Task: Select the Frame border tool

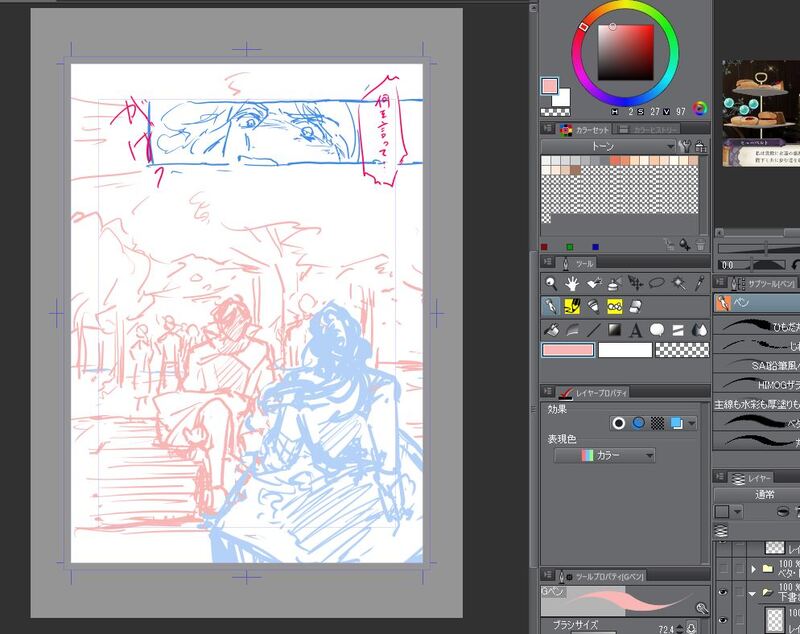Action: click(x=679, y=330)
